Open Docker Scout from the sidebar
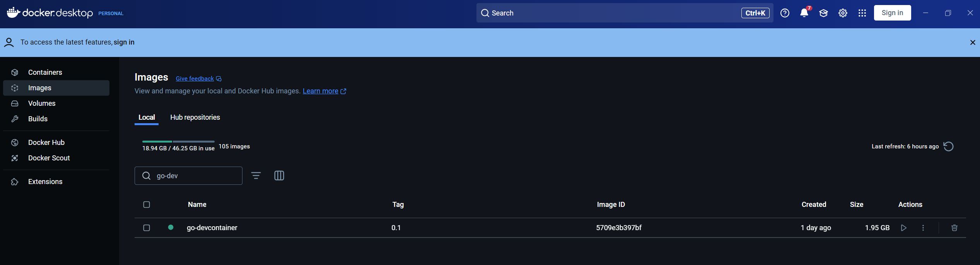 click(56, 158)
